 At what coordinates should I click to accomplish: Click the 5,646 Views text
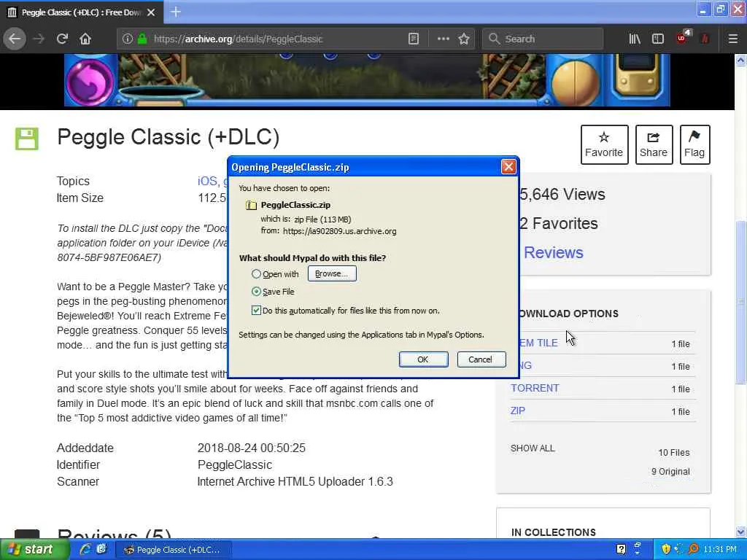(x=562, y=194)
